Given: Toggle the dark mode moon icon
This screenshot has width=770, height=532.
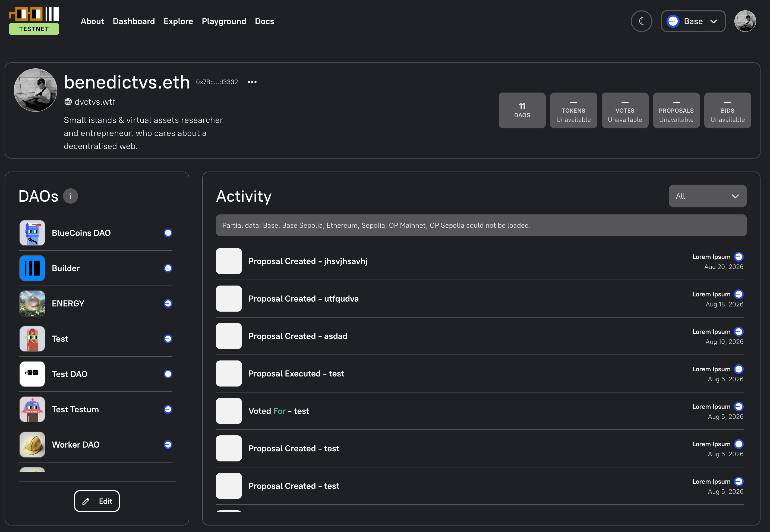Looking at the screenshot, I should 641,21.
